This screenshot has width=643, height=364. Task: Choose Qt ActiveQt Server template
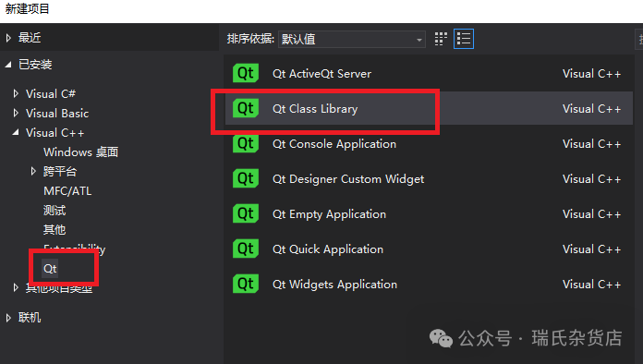(429, 73)
